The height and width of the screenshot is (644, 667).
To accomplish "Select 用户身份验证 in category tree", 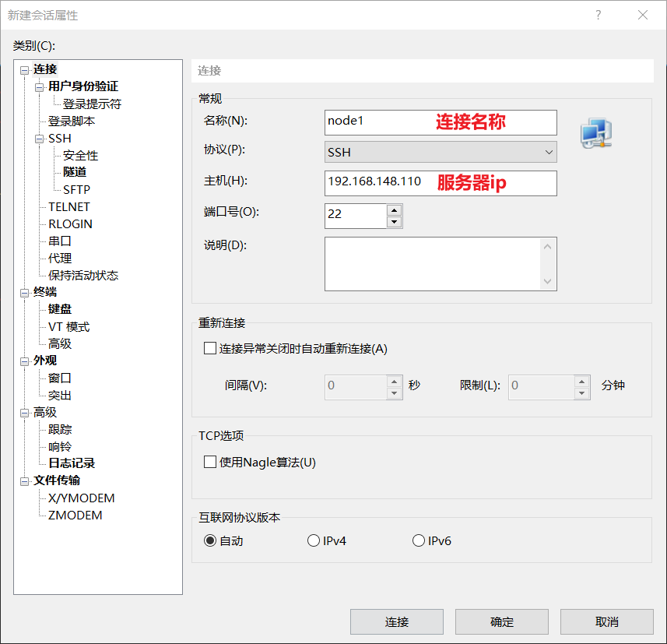I will tap(83, 86).
